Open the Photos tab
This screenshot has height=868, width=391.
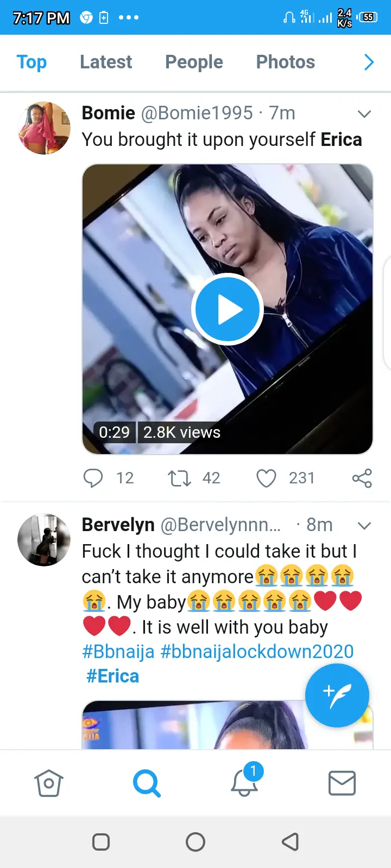(x=285, y=62)
